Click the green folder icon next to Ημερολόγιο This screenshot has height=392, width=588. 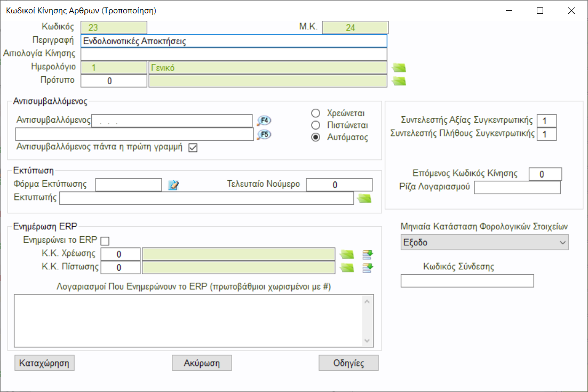[399, 68]
